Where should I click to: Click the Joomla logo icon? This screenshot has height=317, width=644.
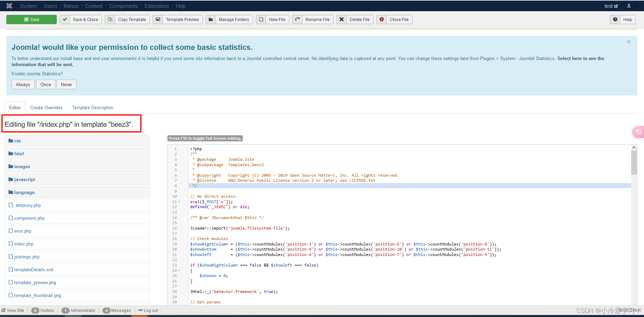(x=9, y=6)
